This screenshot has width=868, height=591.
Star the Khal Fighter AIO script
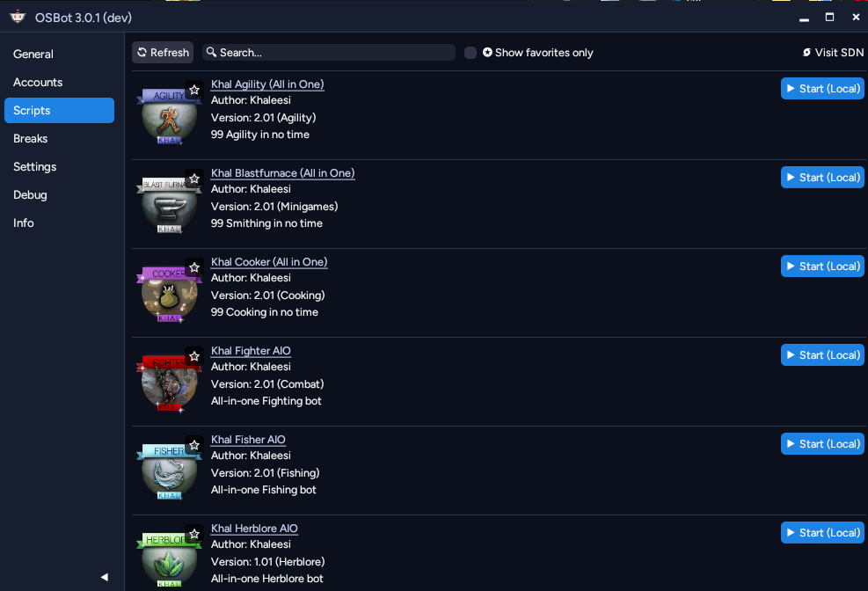pyautogui.click(x=194, y=356)
